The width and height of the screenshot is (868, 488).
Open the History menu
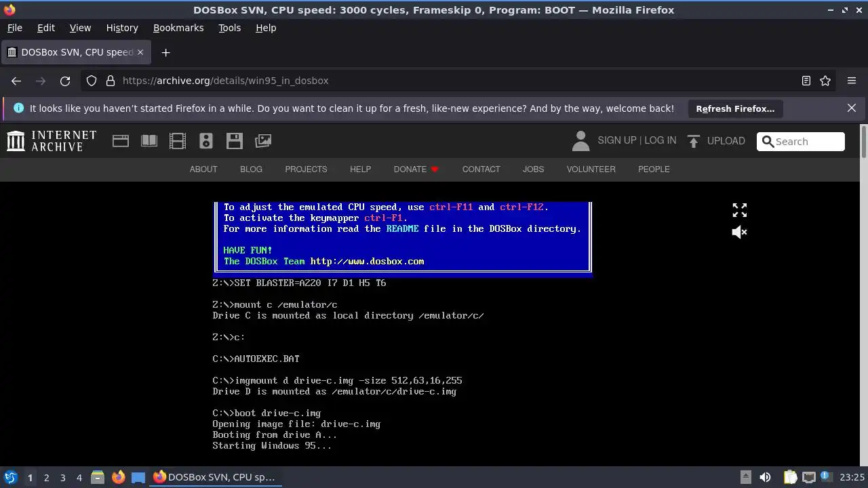pos(122,28)
